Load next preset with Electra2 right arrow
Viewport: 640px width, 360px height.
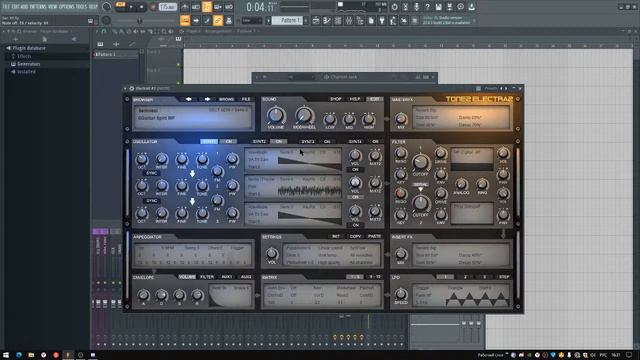(207, 99)
